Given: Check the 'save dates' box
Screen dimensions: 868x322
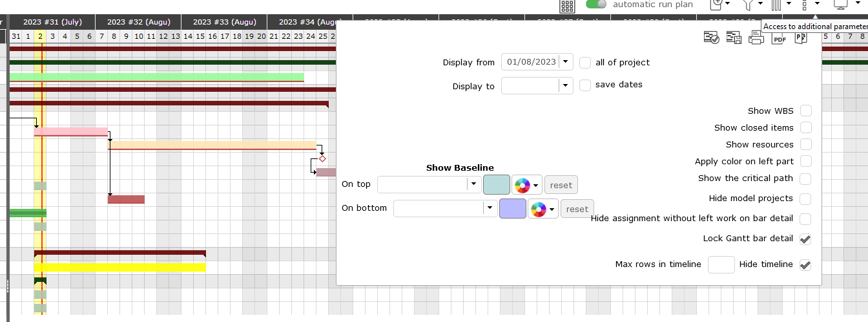Looking at the screenshot, I should (x=585, y=85).
